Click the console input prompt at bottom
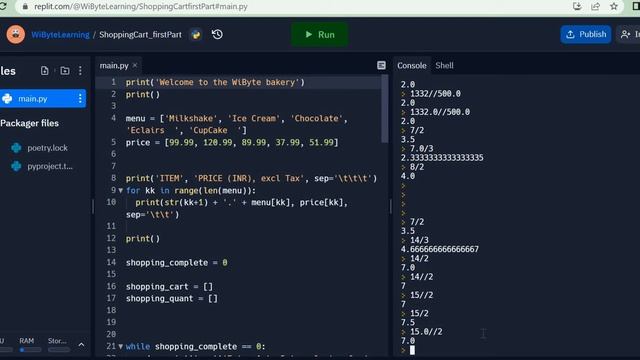 (x=412, y=350)
